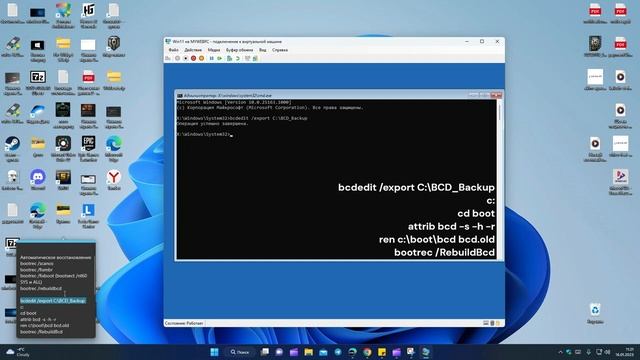Click the 'cd boot' line in note
The height and width of the screenshot is (360, 640).
coord(28,313)
